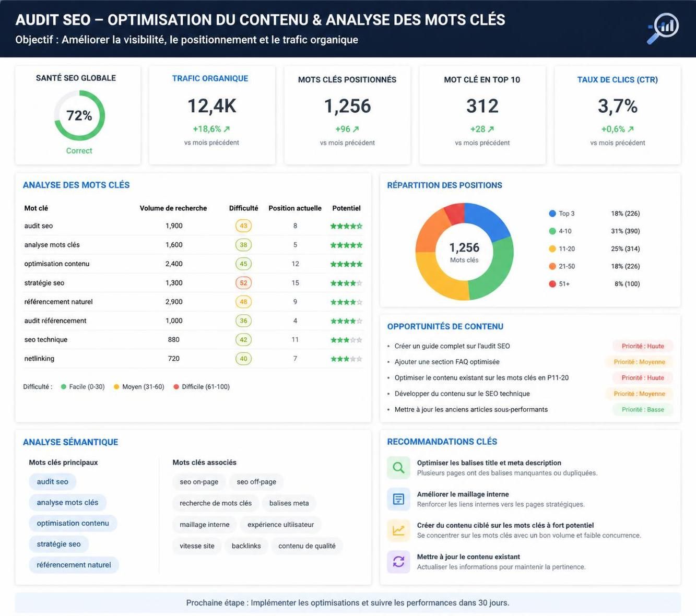Click the 'seo on-page' associated keyword chip
This screenshot has width=696, height=616.
tap(199, 481)
